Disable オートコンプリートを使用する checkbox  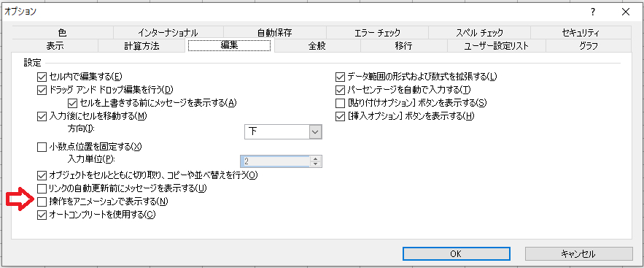coord(42,215)
